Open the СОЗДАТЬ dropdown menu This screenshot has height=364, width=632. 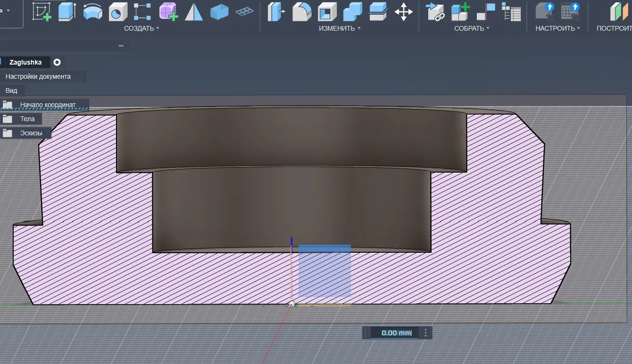(141, 28)
